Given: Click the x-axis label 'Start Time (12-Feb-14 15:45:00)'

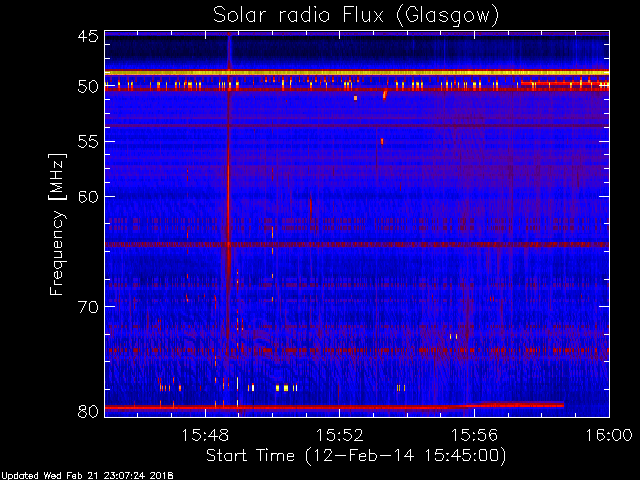Looking at the screenshot, I should coord(356,456).
